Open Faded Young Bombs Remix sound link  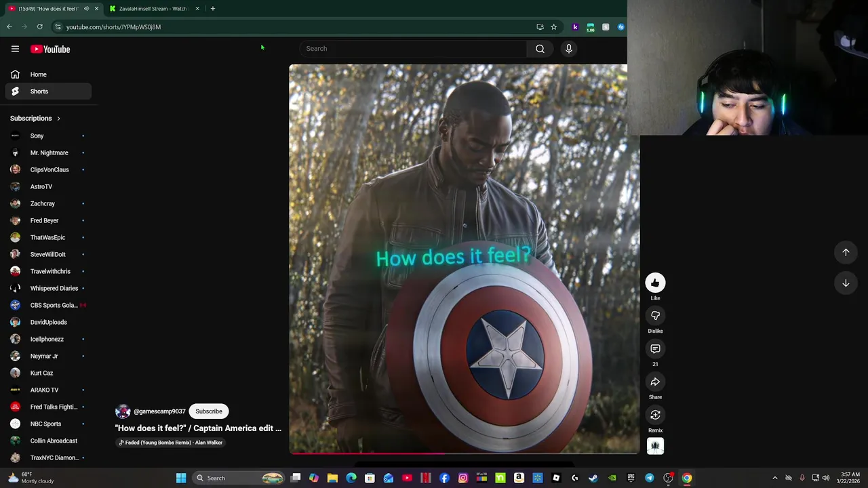coord(171,443)
